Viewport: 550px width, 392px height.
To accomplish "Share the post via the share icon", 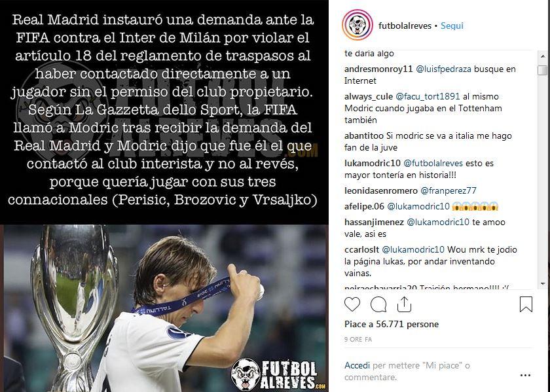I will pyautogui.click(x=404, y=304).
